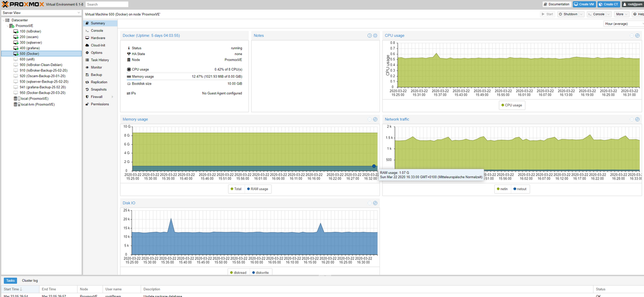Click the Permissions unlock icon in the sidebar
The width and height of the screenshot is (644, 297).
pyautogui.click(x=87, y=104)
